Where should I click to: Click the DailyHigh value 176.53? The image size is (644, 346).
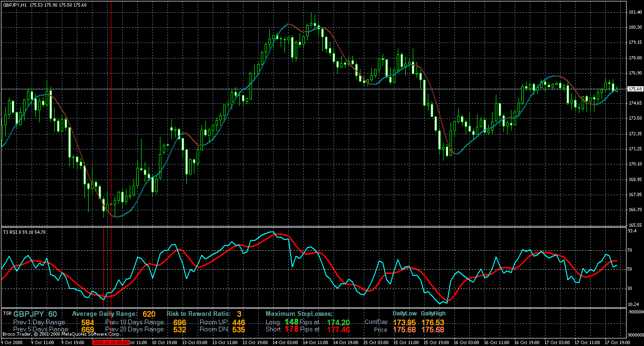point(433,322)
